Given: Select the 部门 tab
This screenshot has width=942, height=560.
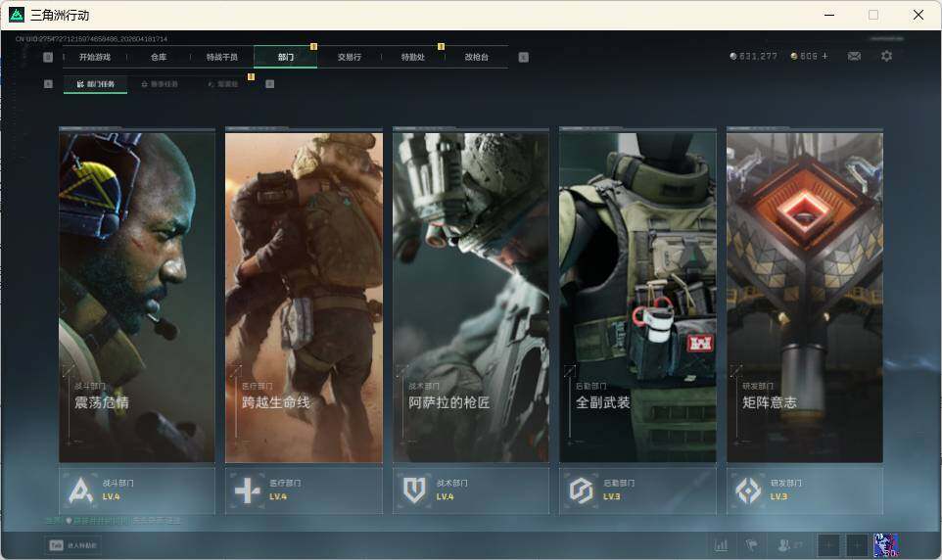Looking at the screenshot, I should pos(286,57).
